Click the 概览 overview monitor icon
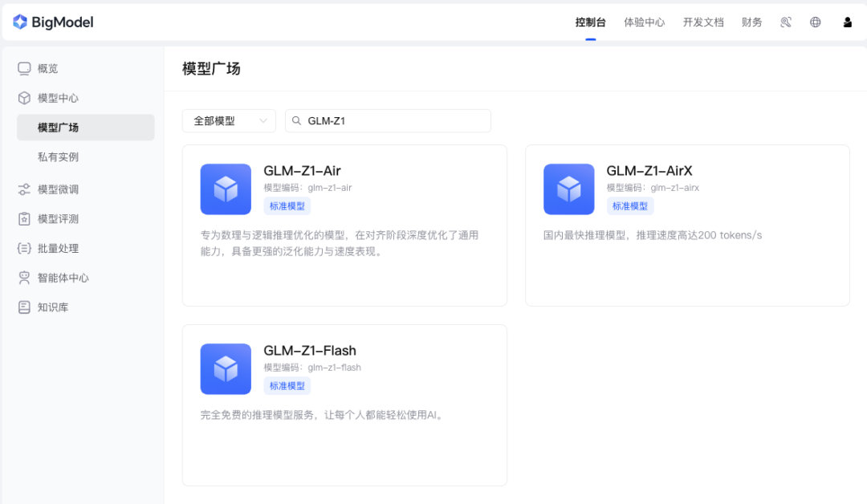The image size is (867, 504). (x=24, y=68)
